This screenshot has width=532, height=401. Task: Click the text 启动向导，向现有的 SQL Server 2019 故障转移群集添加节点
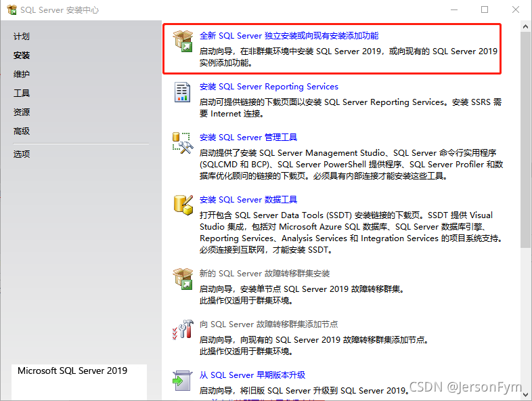[314, 340]
